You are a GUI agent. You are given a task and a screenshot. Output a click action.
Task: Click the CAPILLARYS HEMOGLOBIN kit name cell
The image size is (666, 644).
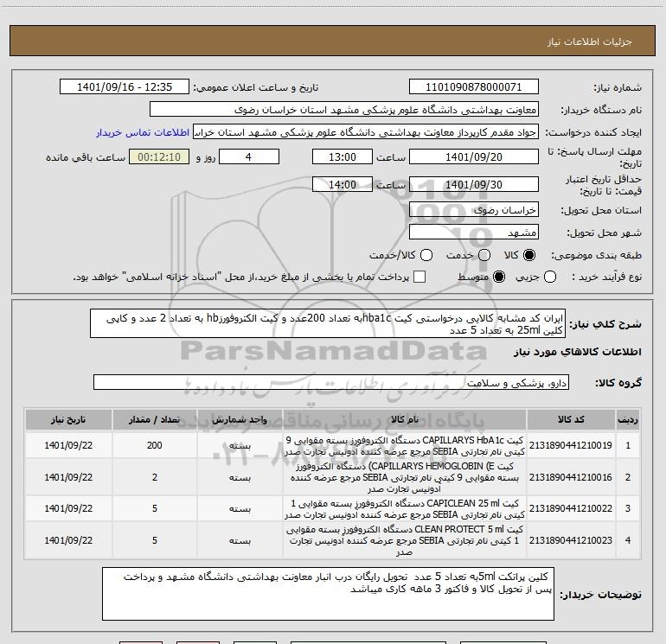405,477
